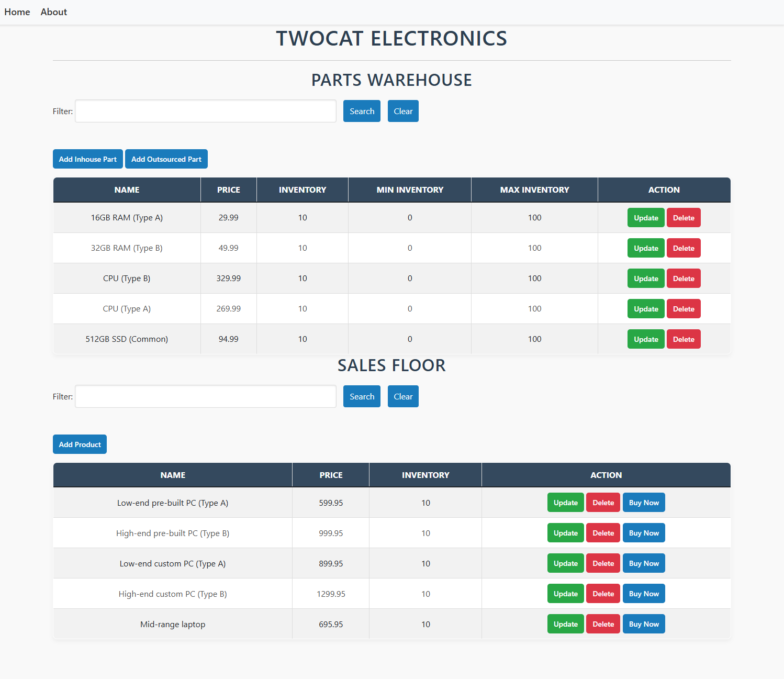784x679 pixels.
Task: Click the MAX INVENTORY column header
Action: [534, 190]
